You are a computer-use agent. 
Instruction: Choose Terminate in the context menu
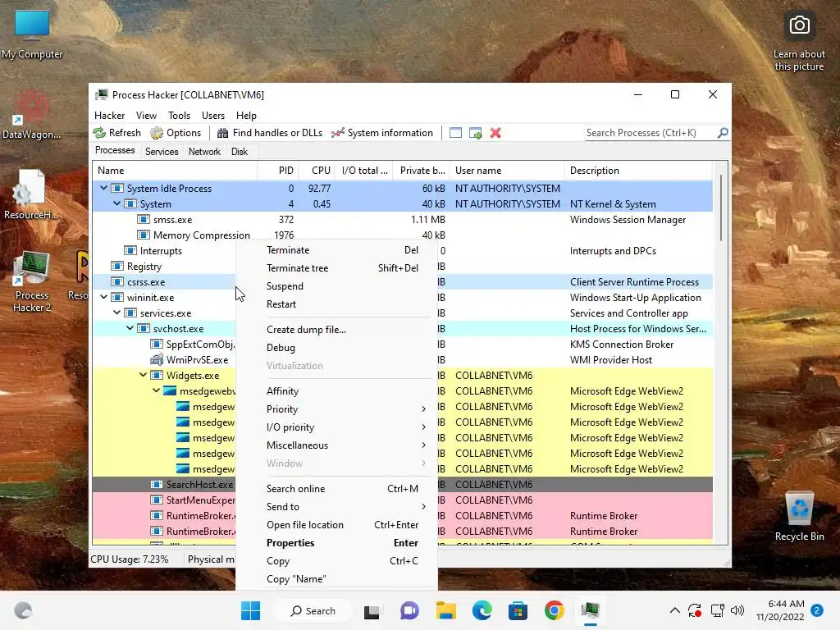pos(336,250)
